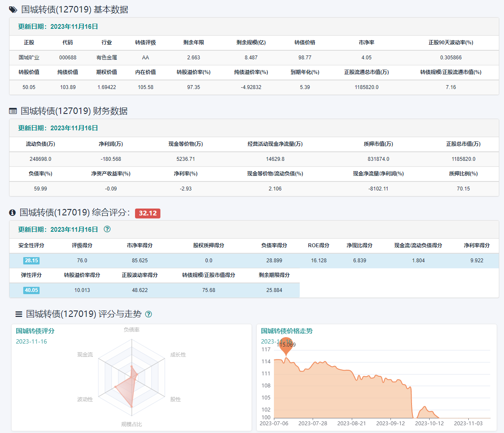Viewport: 504px width, 433px height.
Task: Click the 转债规模/正股市值得分 value 75.68
Action: click(x=209, y=290)
